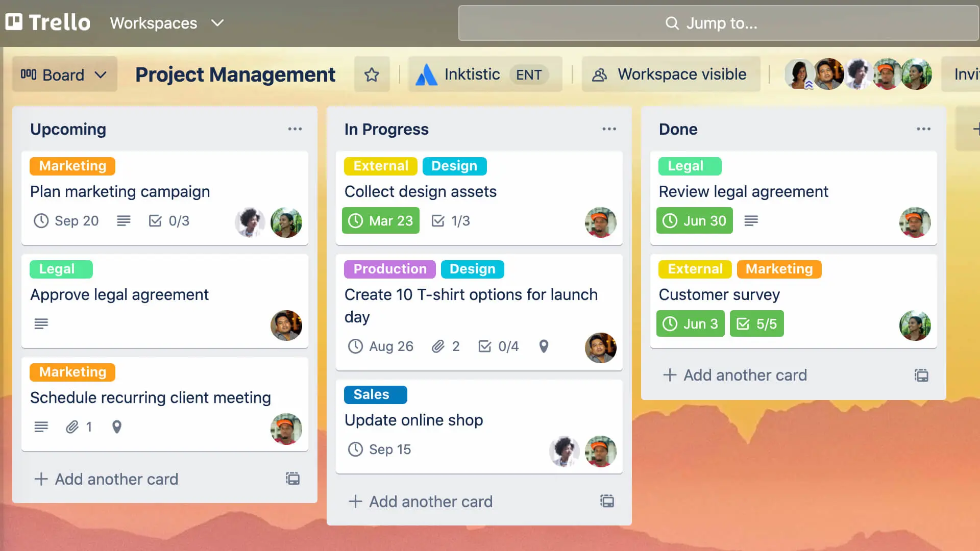The height and width of the screenshot is (551, 980).
Task: Click the description icon on Review legal agreement
Action: click(751, 221)
